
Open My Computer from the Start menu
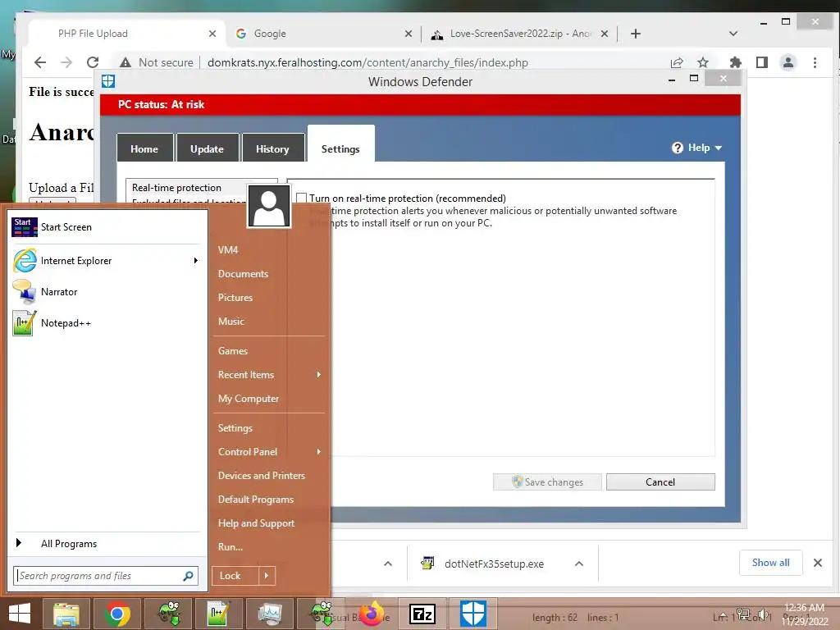pyautogui.click(x=248, y=399)
